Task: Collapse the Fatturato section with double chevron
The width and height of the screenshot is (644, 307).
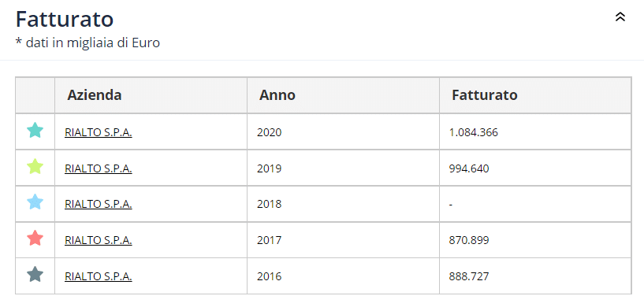Action: pyautogui.click(x=620, y=17)
